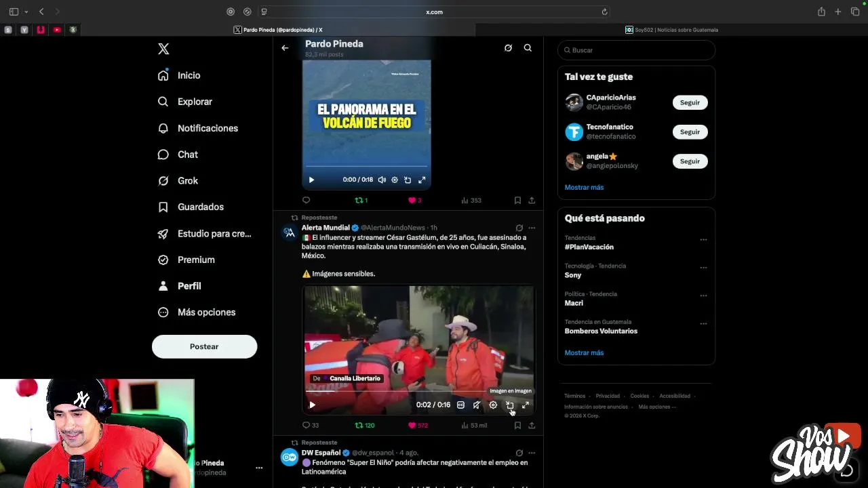868x488 pixels.
Task: Open more options on Alerta Mundial post
Action: pyautogui.click(x=532, y=228)
